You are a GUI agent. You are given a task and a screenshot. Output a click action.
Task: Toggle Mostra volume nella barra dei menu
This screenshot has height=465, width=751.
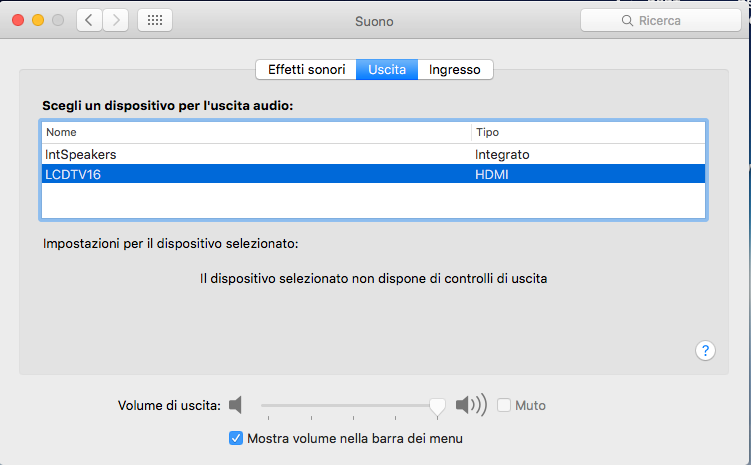236,438
